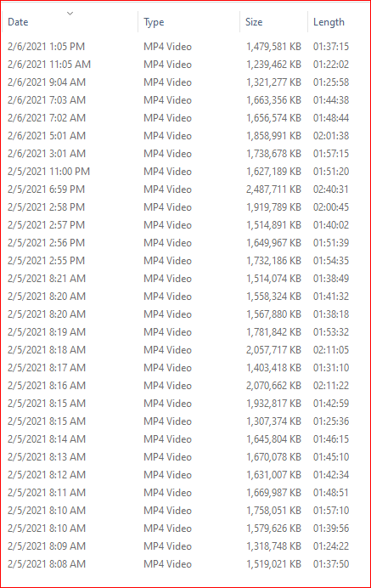This screenshot has width=371, height=588.
Task: Select the file dated 2/5/2021 2:55 PM
Action: (x=185, y=261)
